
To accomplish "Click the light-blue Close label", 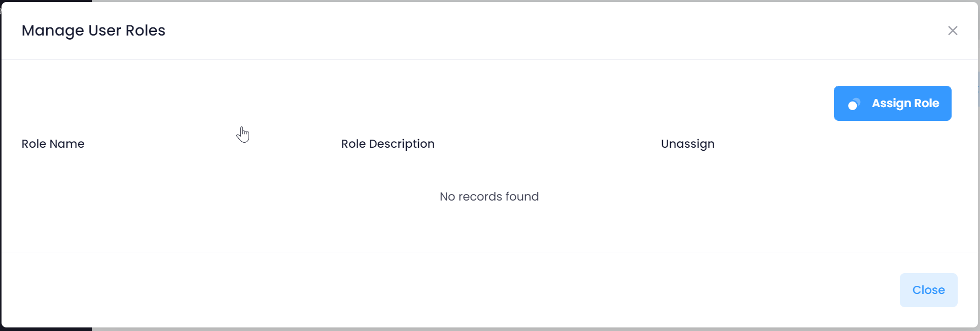I will 928,290.
